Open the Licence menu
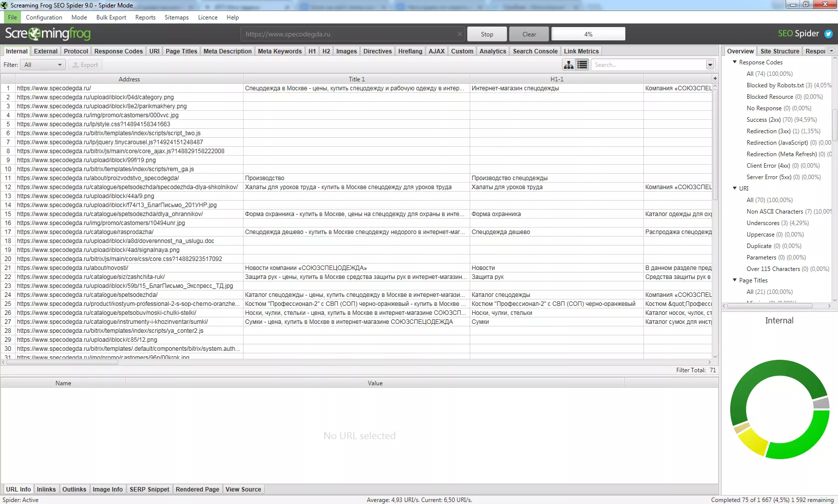 208,17
